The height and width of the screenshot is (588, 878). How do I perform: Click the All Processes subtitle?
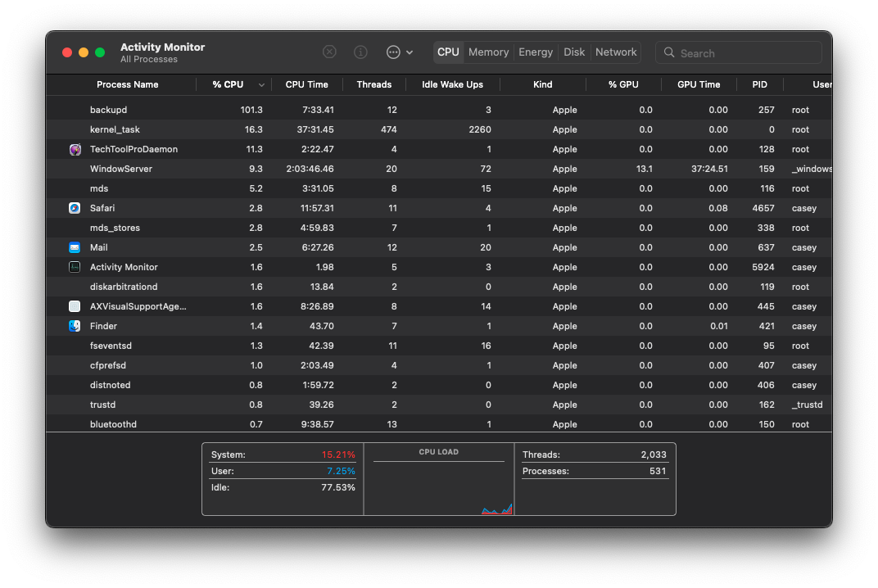[x=149, y=59]
